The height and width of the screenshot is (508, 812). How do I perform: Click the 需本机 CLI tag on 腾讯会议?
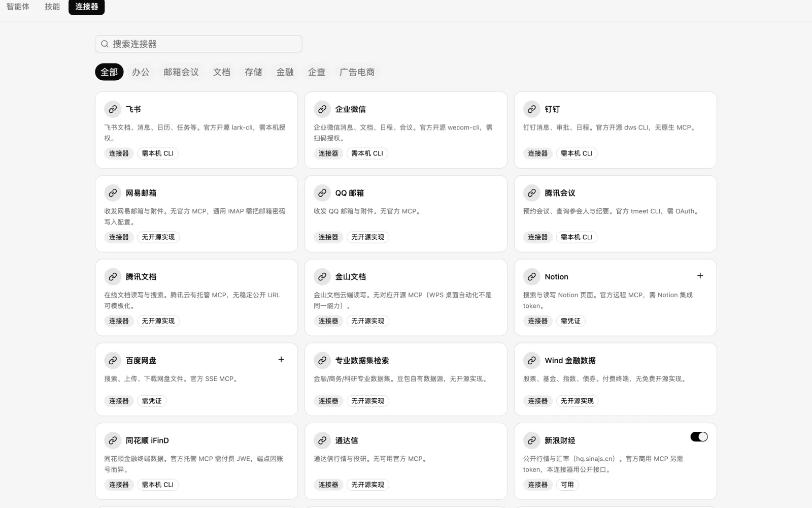577,237
